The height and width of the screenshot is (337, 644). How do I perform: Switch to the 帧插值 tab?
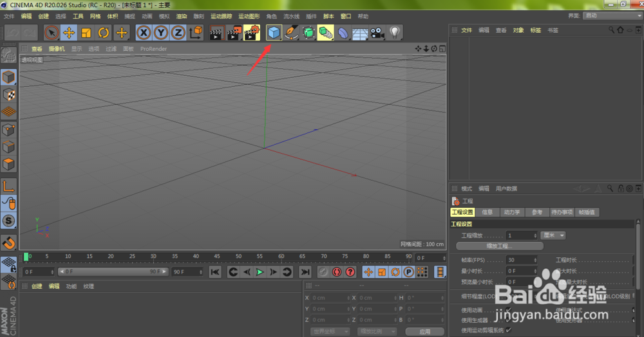point(587,212)
